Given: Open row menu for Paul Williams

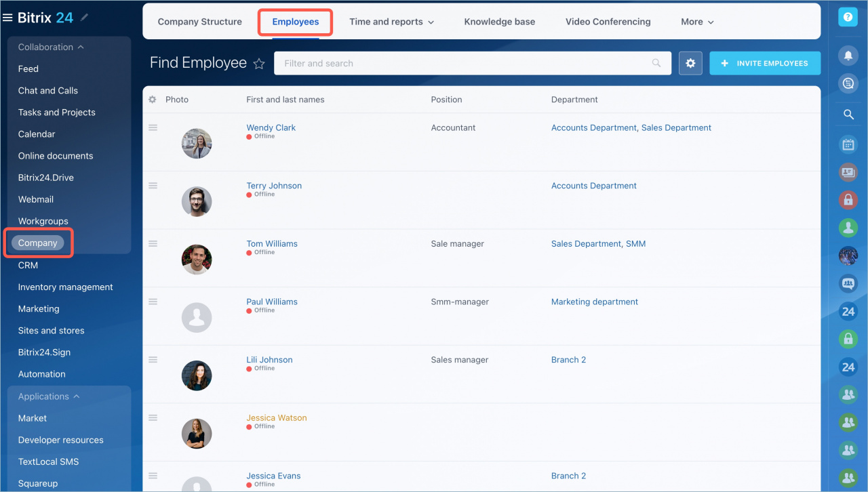Looking at the screenshot, I should [x=153, y=302].
